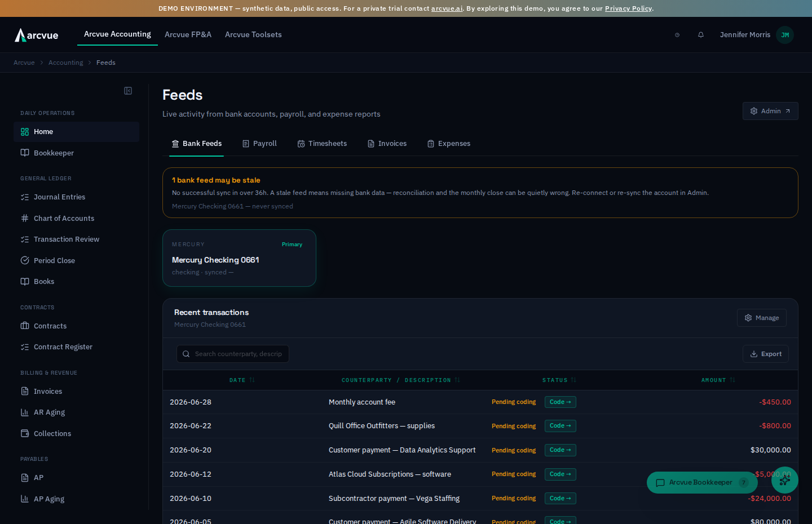This screenshot has width=812, height=524.
Task: Open Contract Register in sidebar
Action: (76, 347)
